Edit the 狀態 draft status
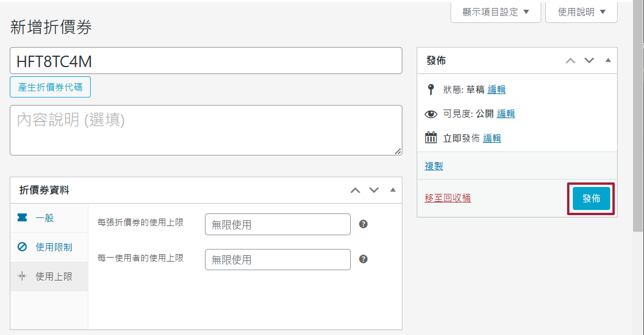Viewport: 644px width, 335px height. 496,89
